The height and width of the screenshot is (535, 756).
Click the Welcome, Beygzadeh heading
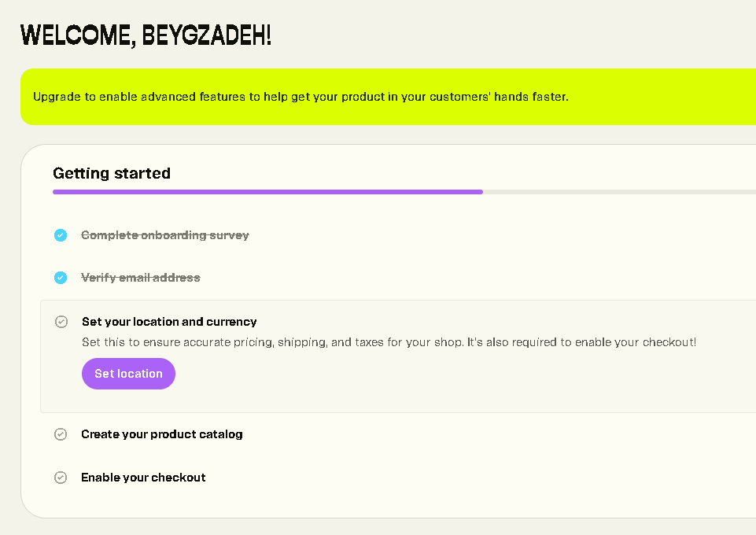(146, 35)
